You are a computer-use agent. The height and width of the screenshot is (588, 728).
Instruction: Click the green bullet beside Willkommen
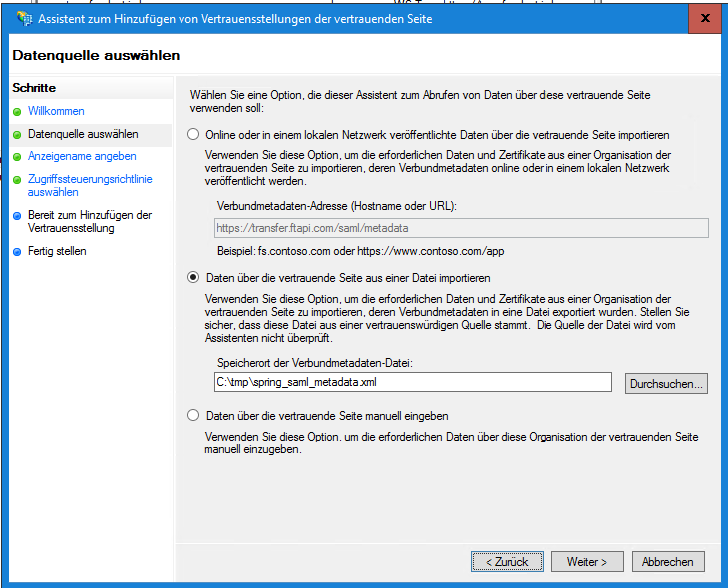17,112
